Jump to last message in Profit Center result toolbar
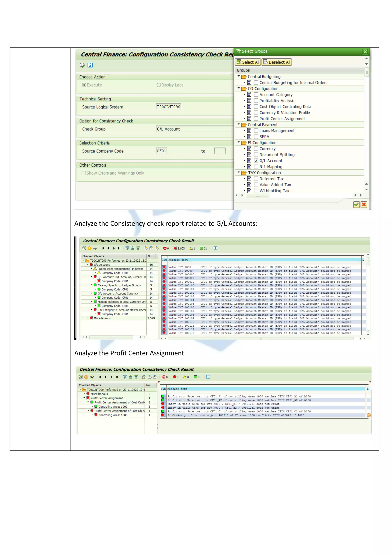Viewport: 392px width, 555px height. [x=117, y=377]
